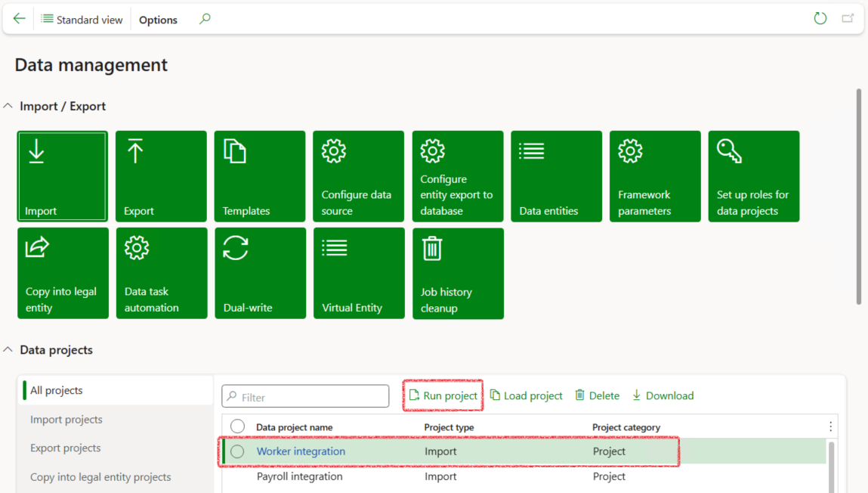This screenshot has height=493, width=868.
Task: Open the Dual-write tile
Action: [260, 273]
